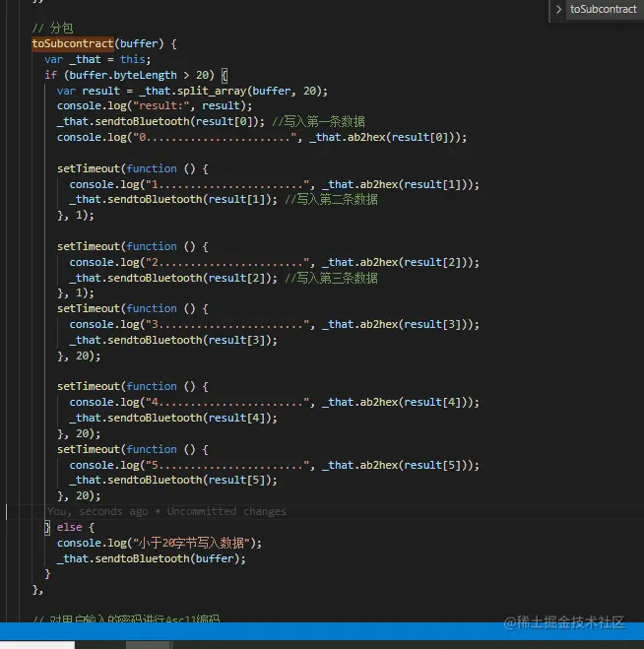Click the '} else {' line
This screenshot has width=644, height=649.
70,527
